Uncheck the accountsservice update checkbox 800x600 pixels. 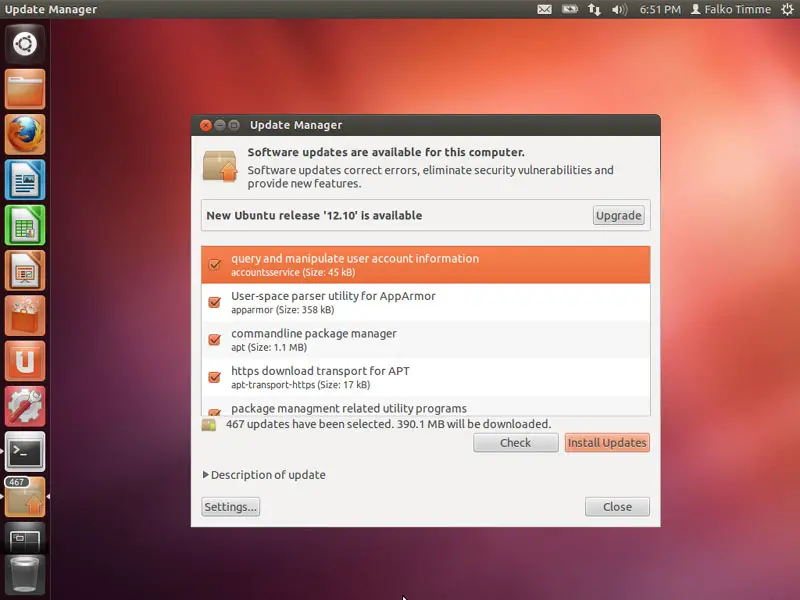click(215, 264)
